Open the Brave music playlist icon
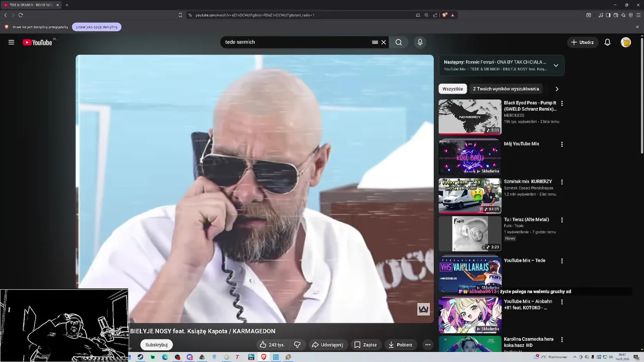This screenshot has height=362, width=644. click(601, 15)
